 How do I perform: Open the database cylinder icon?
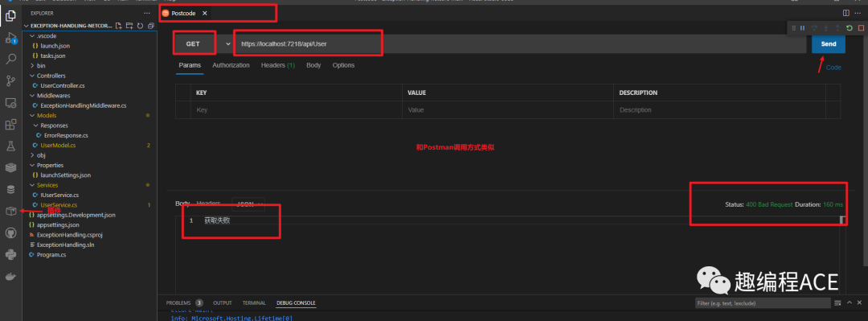pyautogui.click(x=10, y=190)
